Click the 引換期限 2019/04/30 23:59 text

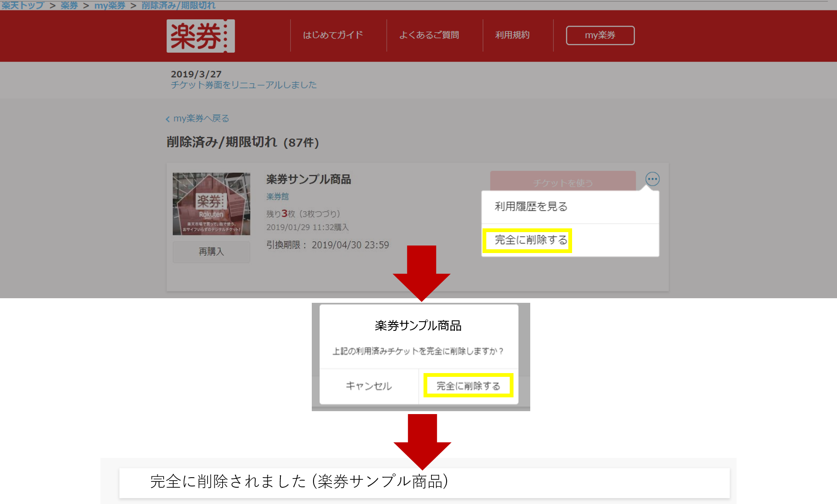click(x=328, y=245)
